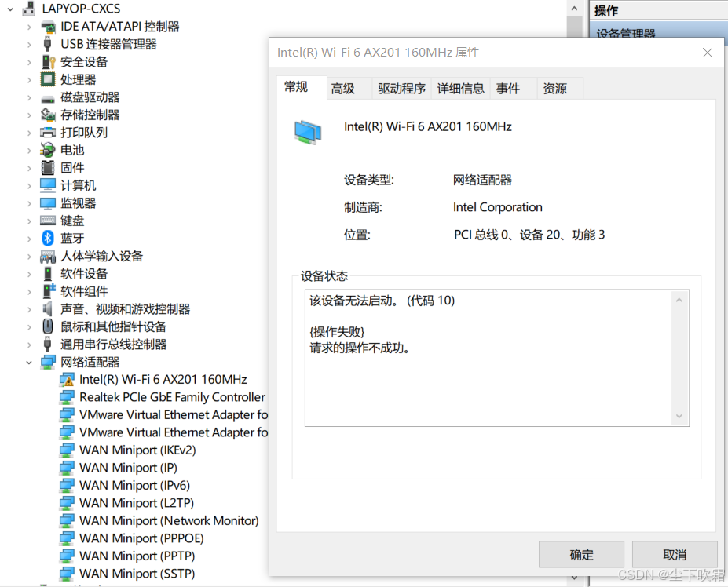
Task: Select Realtek PCIe GbE Family Controller
Action: [172, 397]
